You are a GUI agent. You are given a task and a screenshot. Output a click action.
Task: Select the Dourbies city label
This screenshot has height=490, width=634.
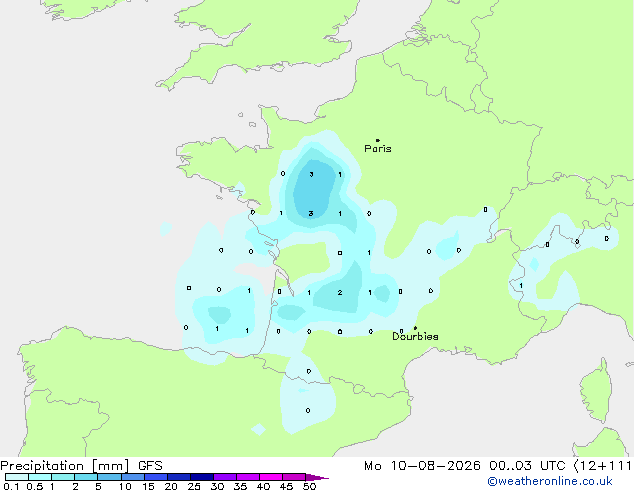(415, 336)
